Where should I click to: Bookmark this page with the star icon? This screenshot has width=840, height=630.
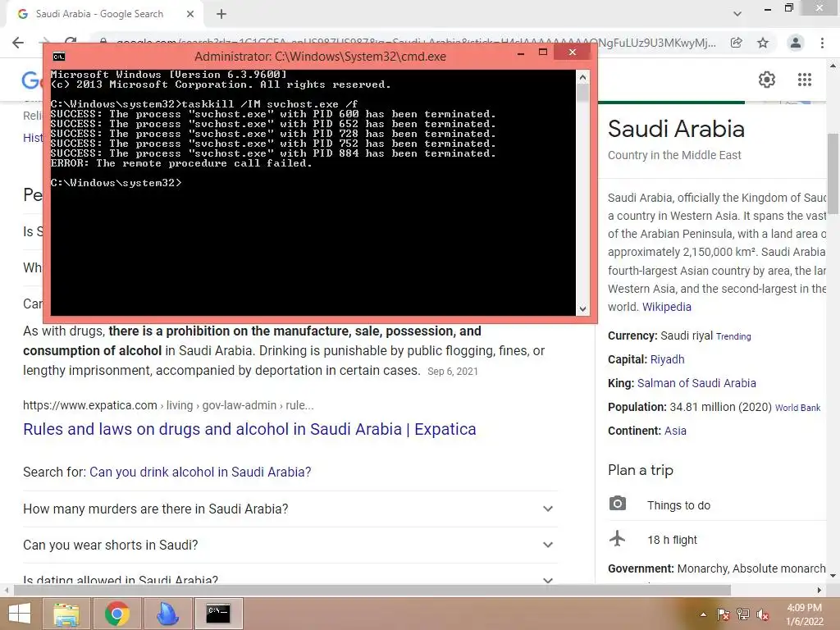tap(763, 43)
